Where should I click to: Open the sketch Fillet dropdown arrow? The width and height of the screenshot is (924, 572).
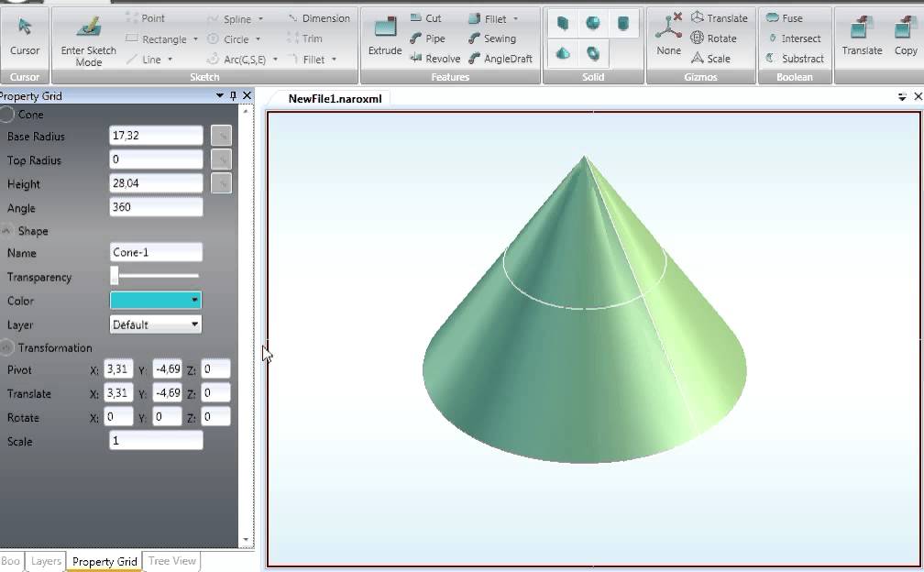coord(334,60)
